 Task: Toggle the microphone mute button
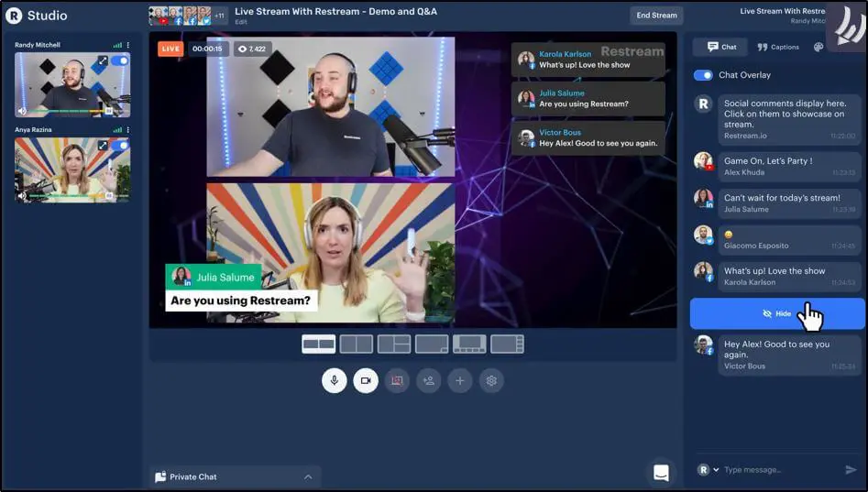pos(335,381)
